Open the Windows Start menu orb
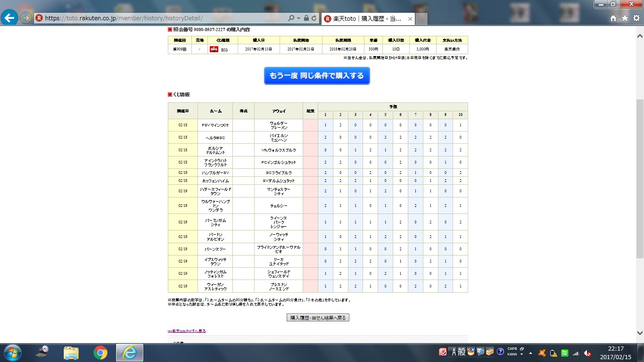Screen dimensions: 644x362 [x=12, y=353]
